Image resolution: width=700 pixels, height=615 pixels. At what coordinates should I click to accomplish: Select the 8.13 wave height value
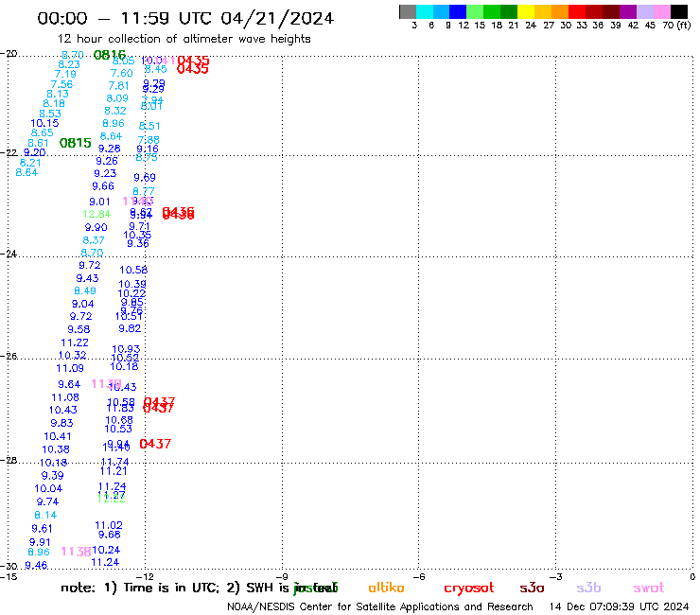(x=58, y=94)
